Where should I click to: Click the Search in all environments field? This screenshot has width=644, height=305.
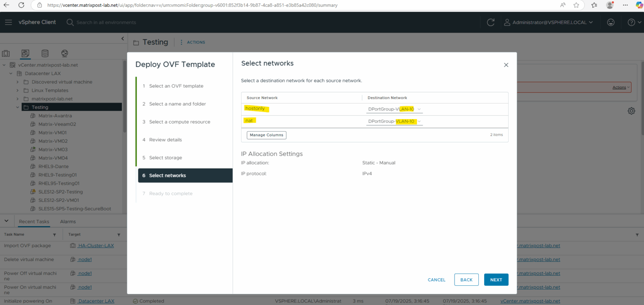click(x=105, y=22)
